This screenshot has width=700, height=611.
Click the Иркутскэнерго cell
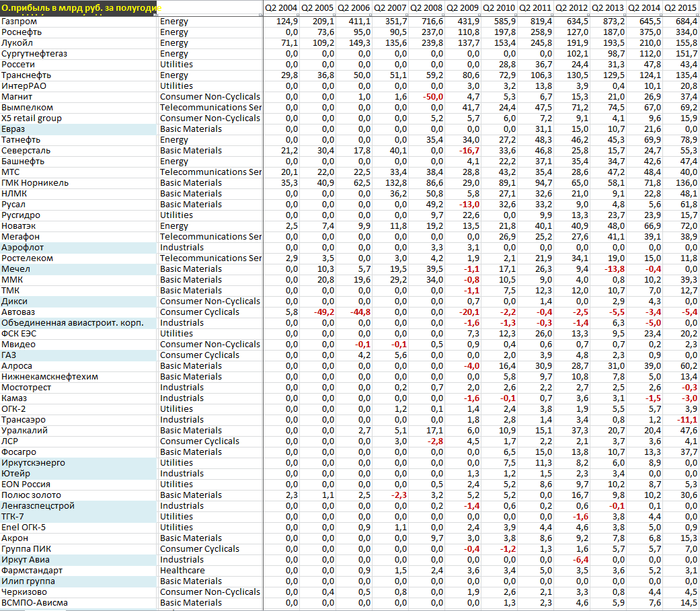pyautogui.click(x=79, y=463)
